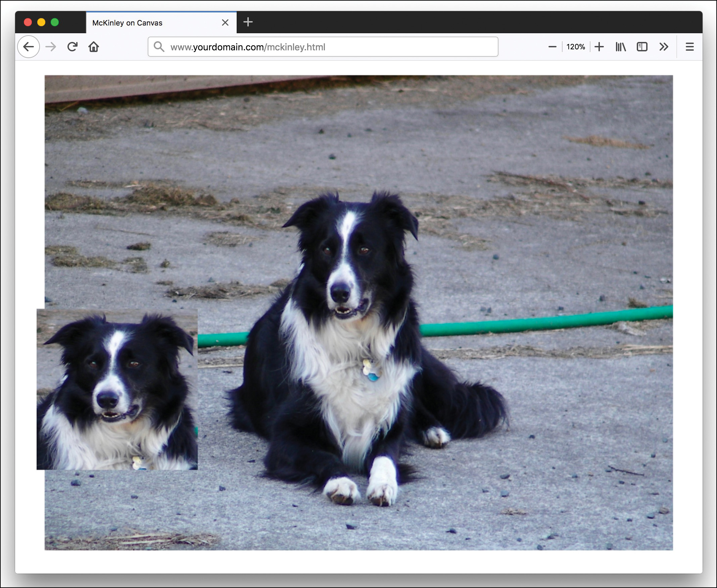Close the McKinley on Canvas tab
Image resolution: width=717 pixels, height=588 pixels.
[225, 23]
